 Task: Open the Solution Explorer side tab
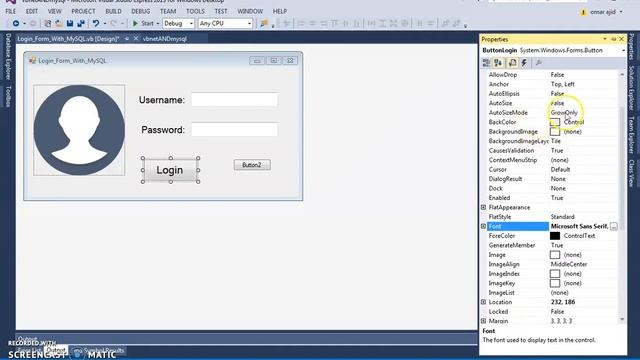point(631,87)
